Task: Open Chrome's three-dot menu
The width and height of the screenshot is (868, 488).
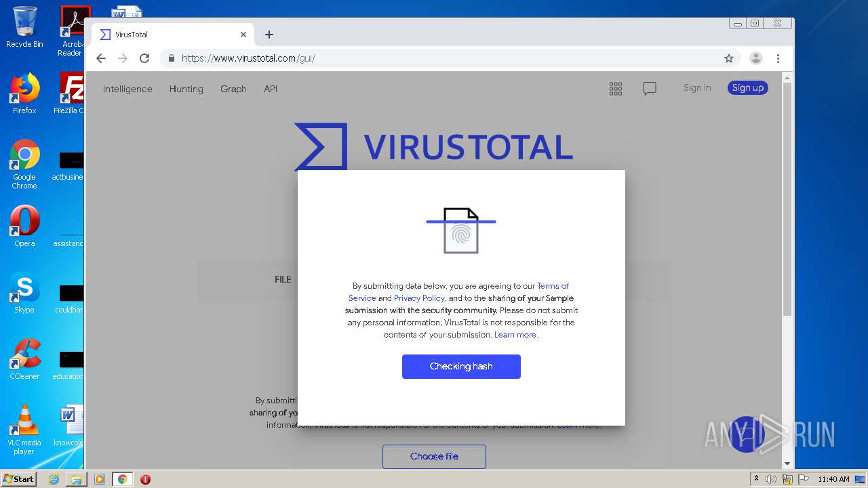Action: (778, 58)
